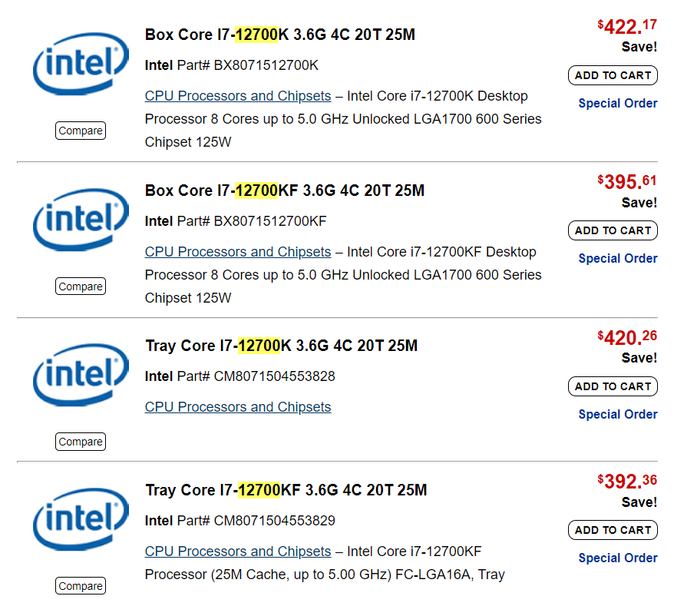Open Intel logo of Box Core I7-12700KF
674x616 pixels.
[81, 220]
